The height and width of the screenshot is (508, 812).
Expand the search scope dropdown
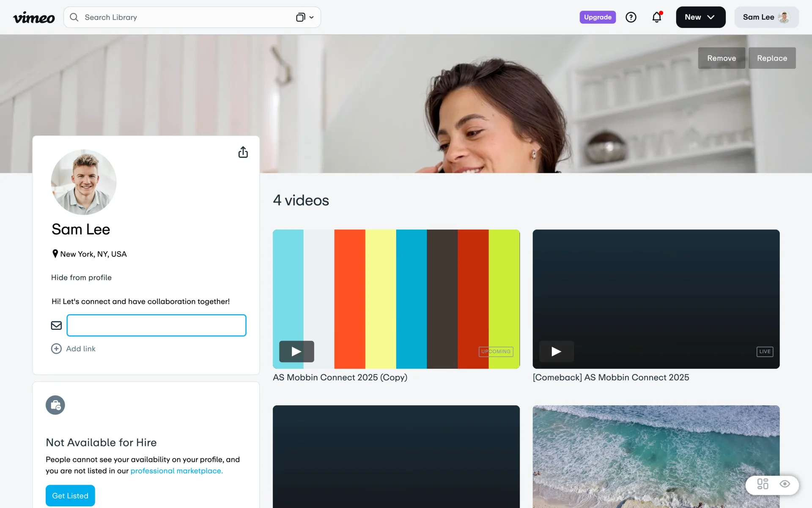click(305, 17)
